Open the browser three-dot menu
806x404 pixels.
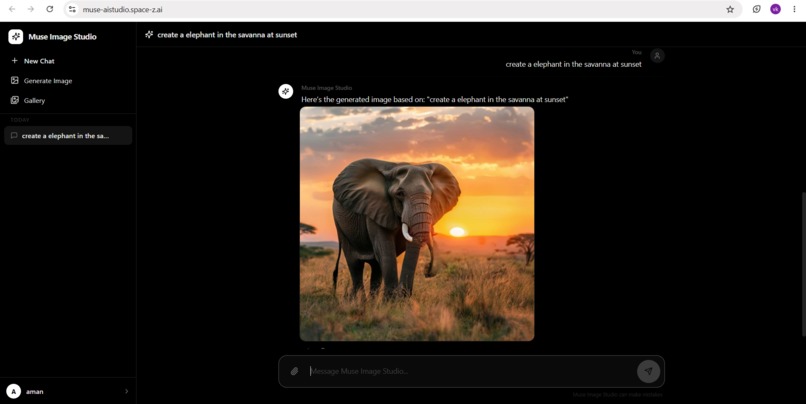click(794, 9)
